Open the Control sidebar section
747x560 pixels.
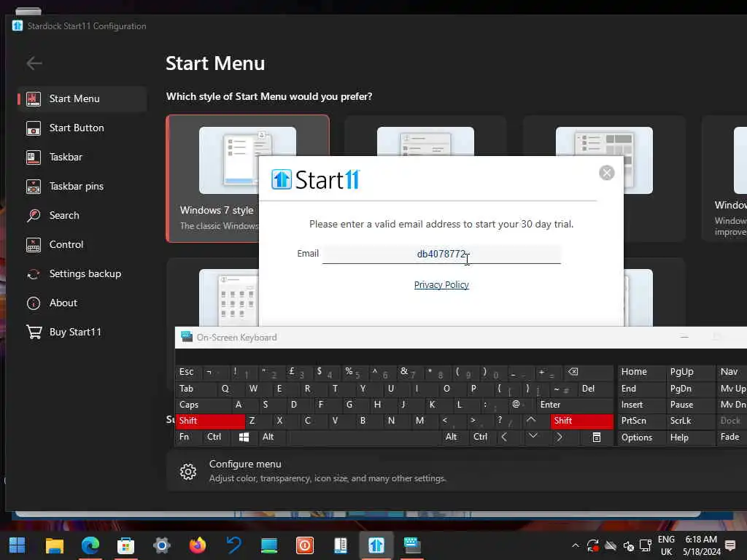point(82,244)
